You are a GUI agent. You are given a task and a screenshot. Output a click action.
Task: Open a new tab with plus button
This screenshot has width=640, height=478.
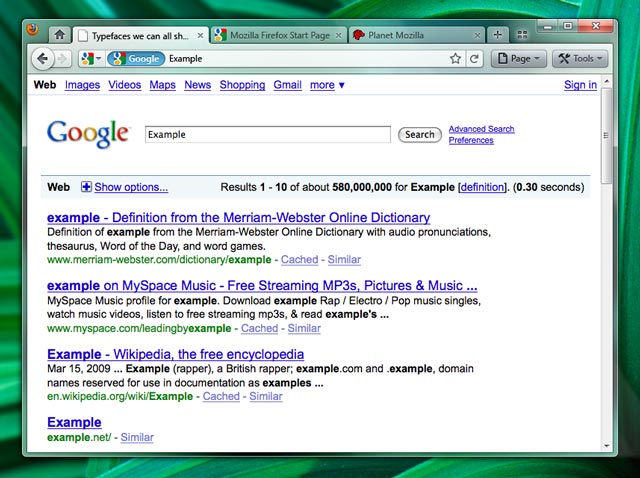pos(497,35)
